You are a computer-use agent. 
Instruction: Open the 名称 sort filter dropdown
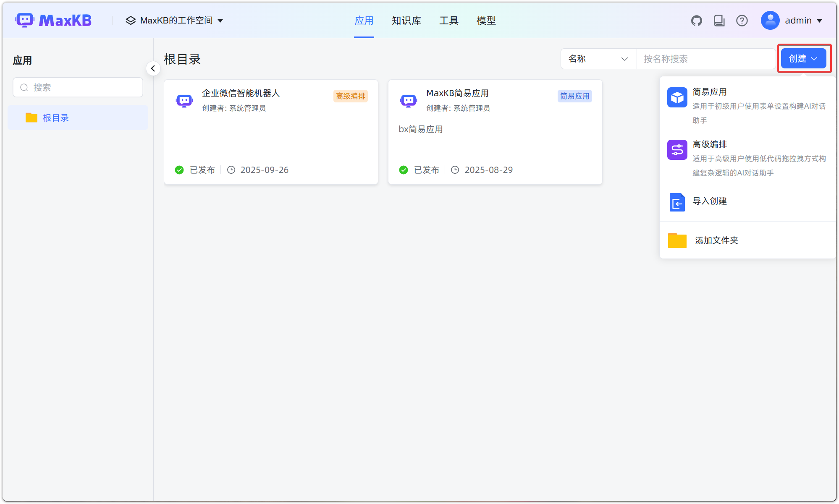598,59
